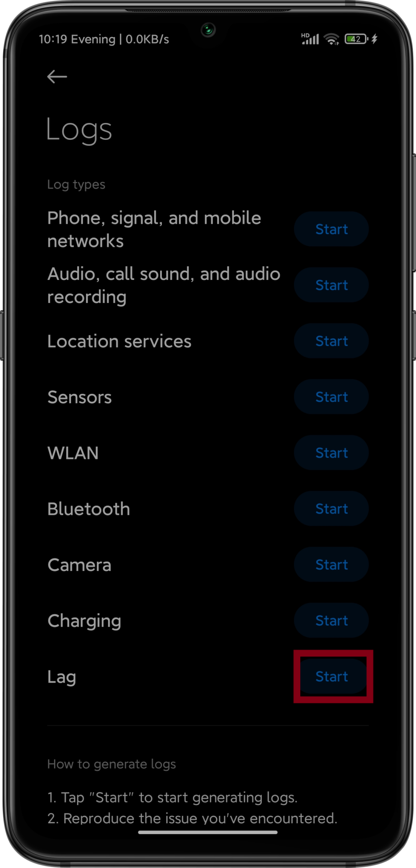Start the Camera log
416x868 pixels.
coord(331,565)
